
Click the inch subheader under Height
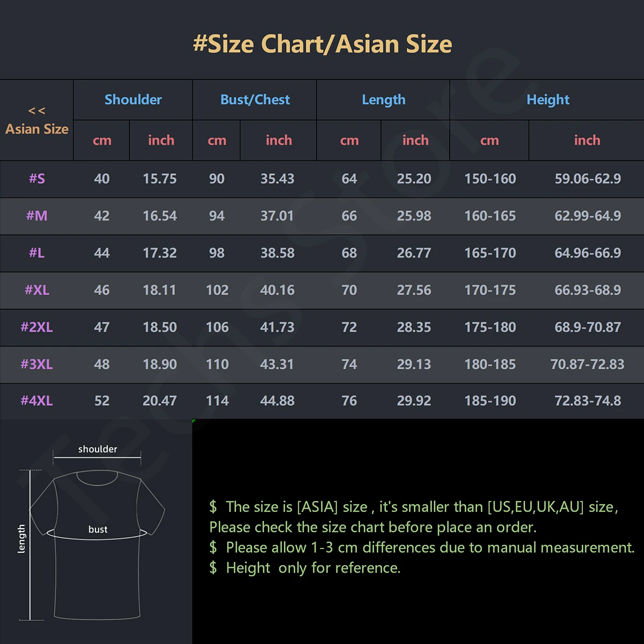[587, 141]
